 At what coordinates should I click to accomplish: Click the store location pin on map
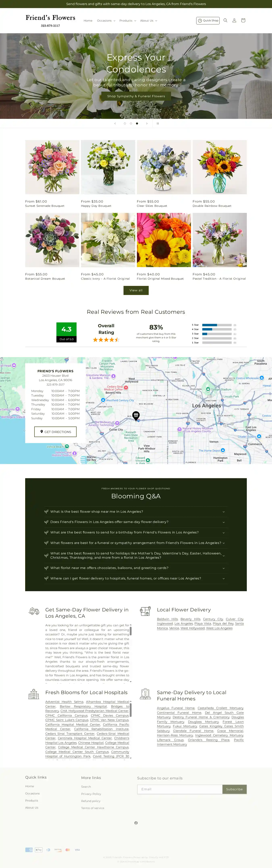tap(136, 415)
